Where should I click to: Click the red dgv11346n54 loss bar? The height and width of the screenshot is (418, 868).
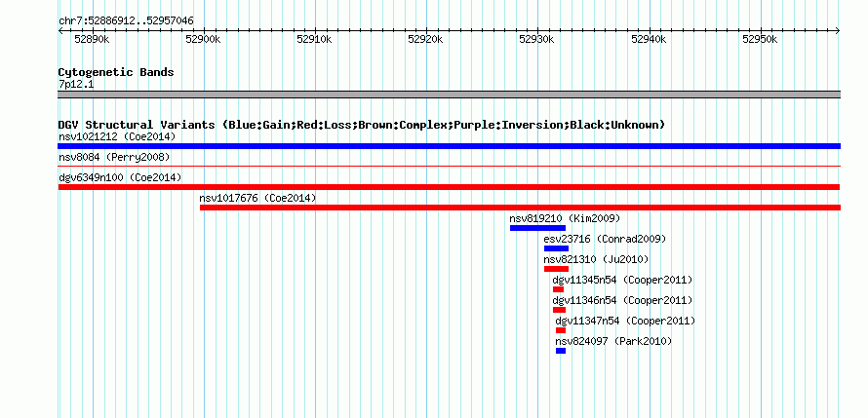click(559, 310)
